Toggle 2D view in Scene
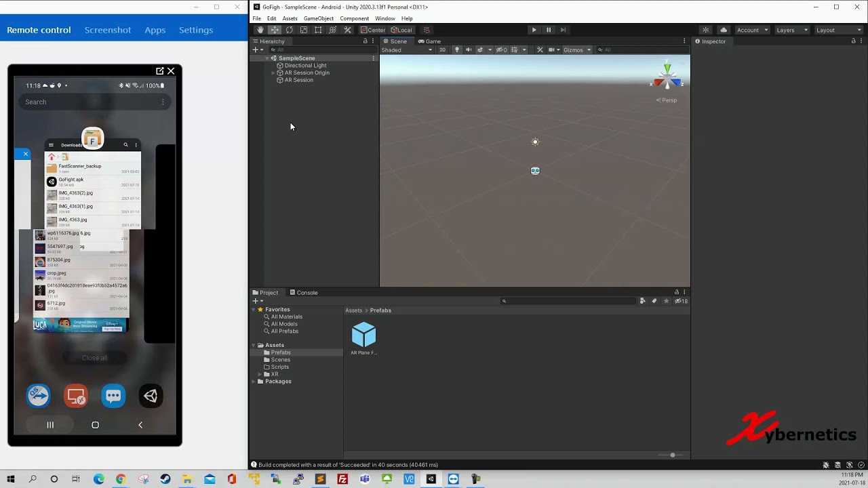Viewport: 868px width, 488px height. point(442,49)
